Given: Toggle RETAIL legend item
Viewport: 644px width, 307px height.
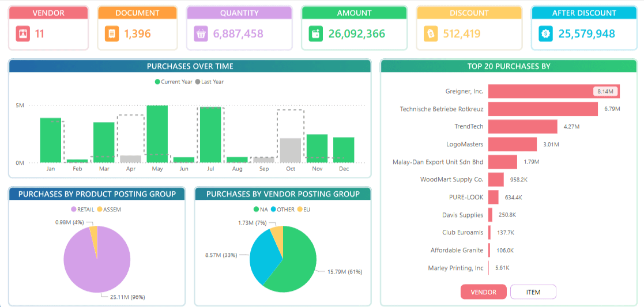Looking at the screenshot, I should [x=84, y=209].
